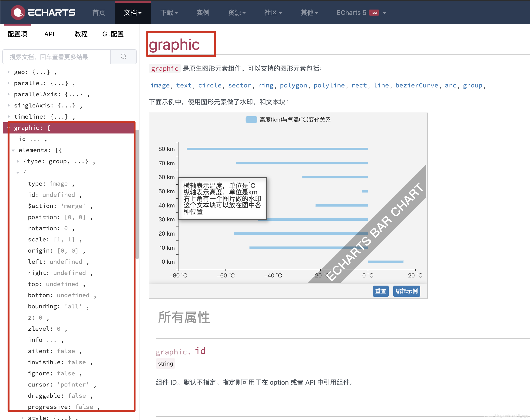
Task: Open the 编辑示例 example editor
Action: (x=406, y=291)
